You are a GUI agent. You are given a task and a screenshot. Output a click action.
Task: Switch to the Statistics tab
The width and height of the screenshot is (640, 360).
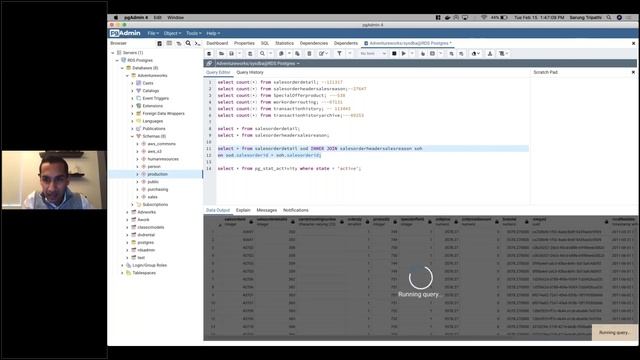tap(284, 43)
